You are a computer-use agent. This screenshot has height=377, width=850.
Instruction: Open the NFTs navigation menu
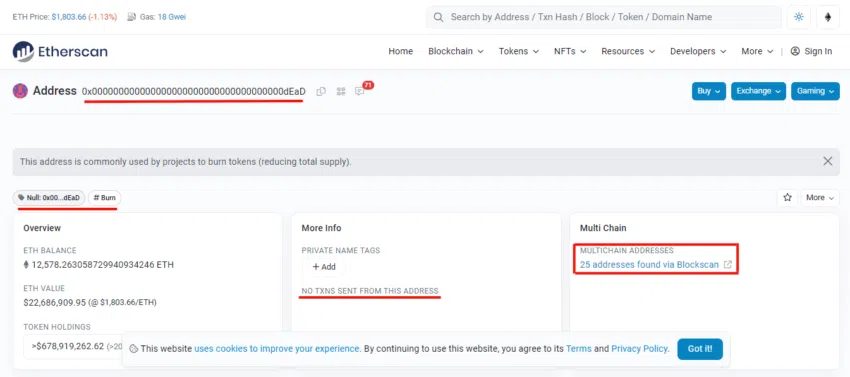click(x=570, y=51)
